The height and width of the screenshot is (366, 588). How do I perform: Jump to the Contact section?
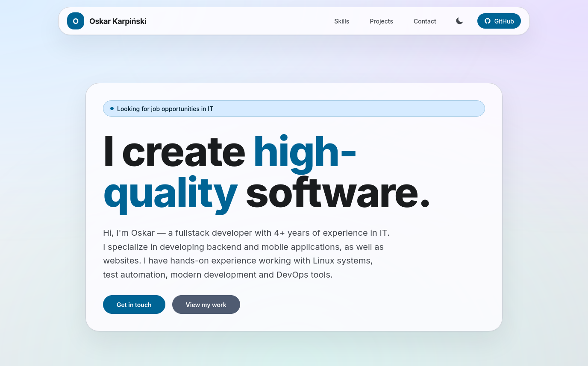pyautogui.click(x=425, y=21)
